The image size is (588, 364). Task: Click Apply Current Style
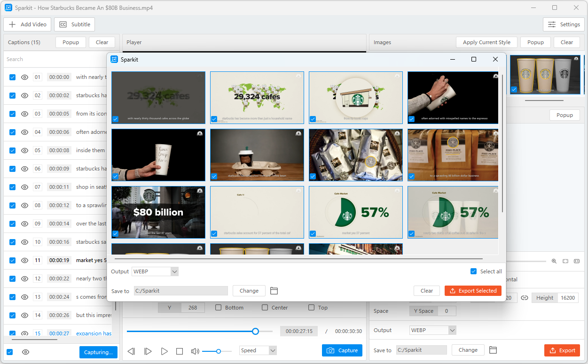pos(486,42)
